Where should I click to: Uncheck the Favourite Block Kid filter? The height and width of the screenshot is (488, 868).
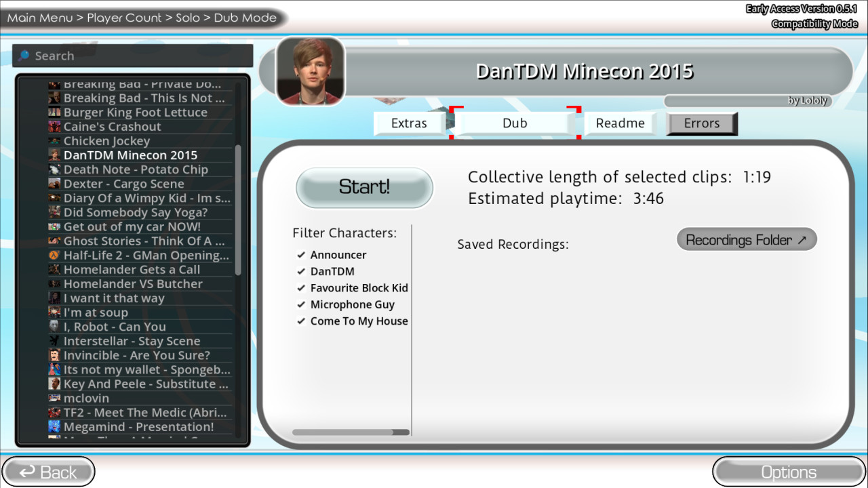(301, 288)
